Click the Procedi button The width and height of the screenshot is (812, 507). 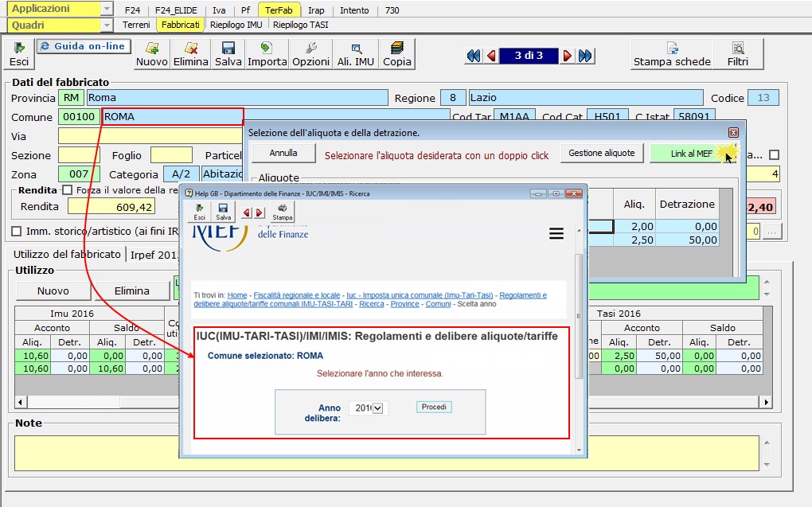point(434,407)
